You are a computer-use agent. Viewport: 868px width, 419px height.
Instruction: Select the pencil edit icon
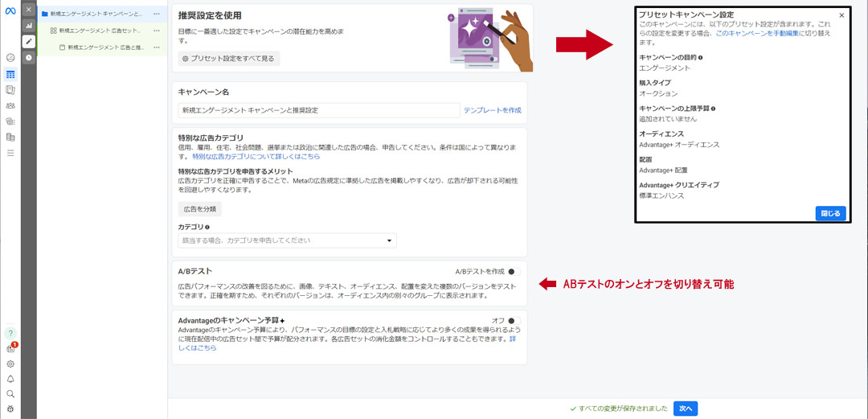[x=29, y=42]
